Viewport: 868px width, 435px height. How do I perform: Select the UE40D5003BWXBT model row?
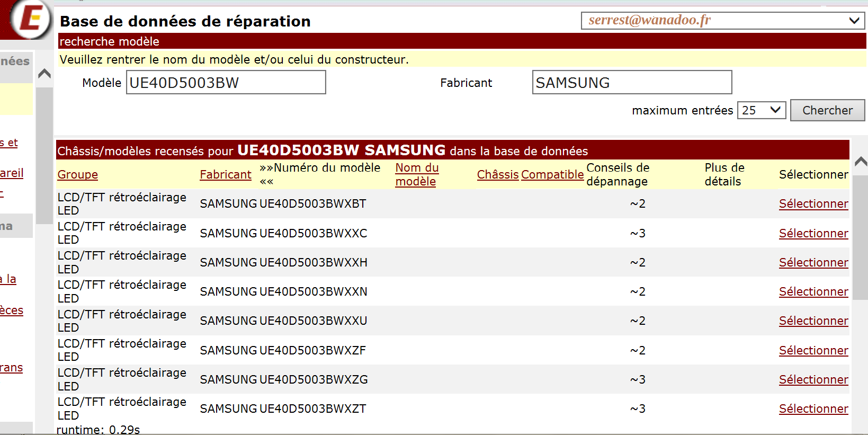pos(813,204)
